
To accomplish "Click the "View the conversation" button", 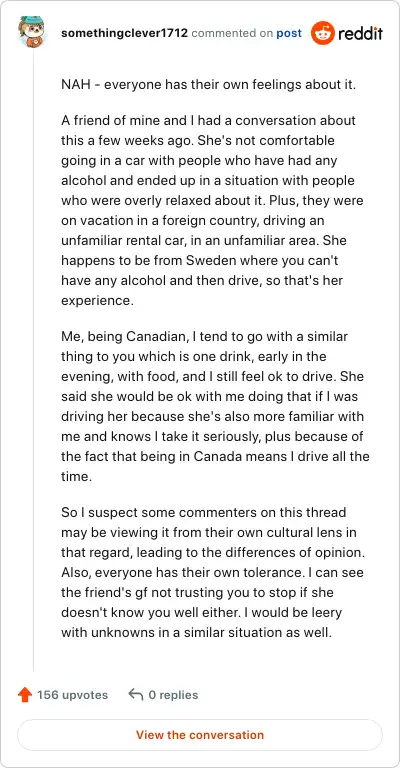I will (x=200, y=735).
